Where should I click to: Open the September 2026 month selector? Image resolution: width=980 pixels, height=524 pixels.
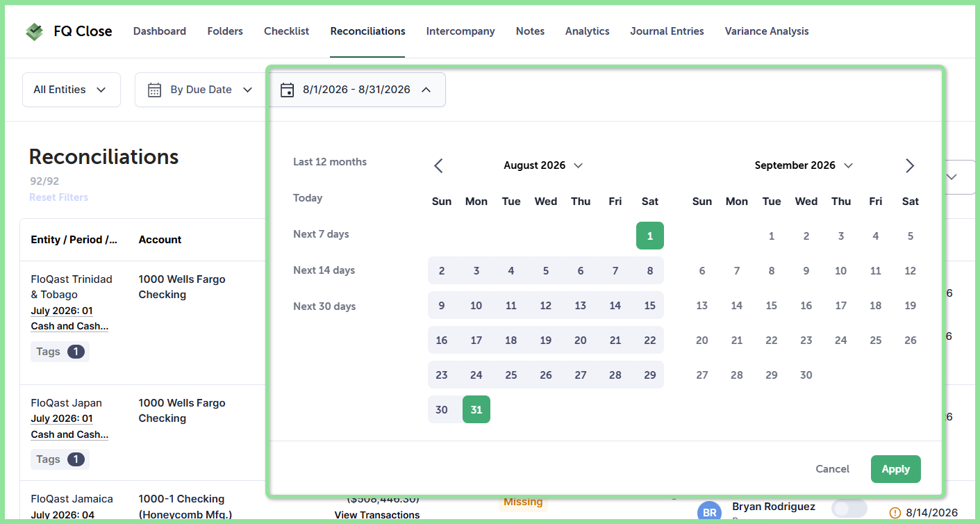(x=804, y=165)
